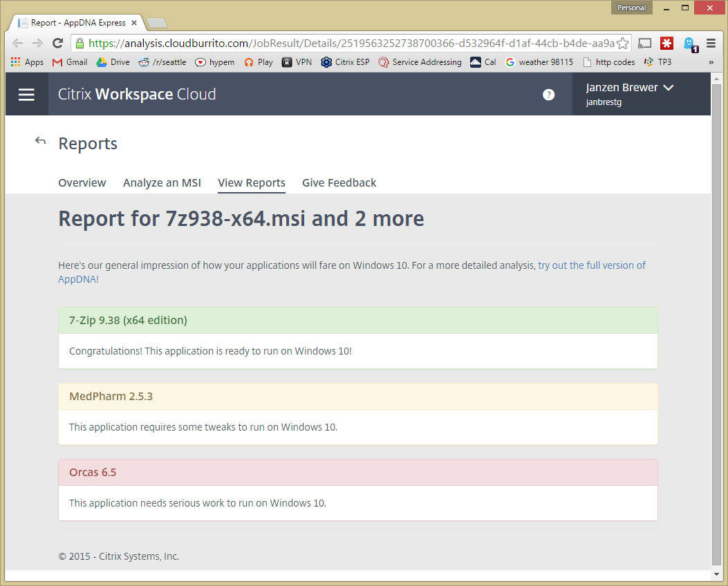
Task: Click the Cast icon in the toolbar
Action: pos(644,44)
